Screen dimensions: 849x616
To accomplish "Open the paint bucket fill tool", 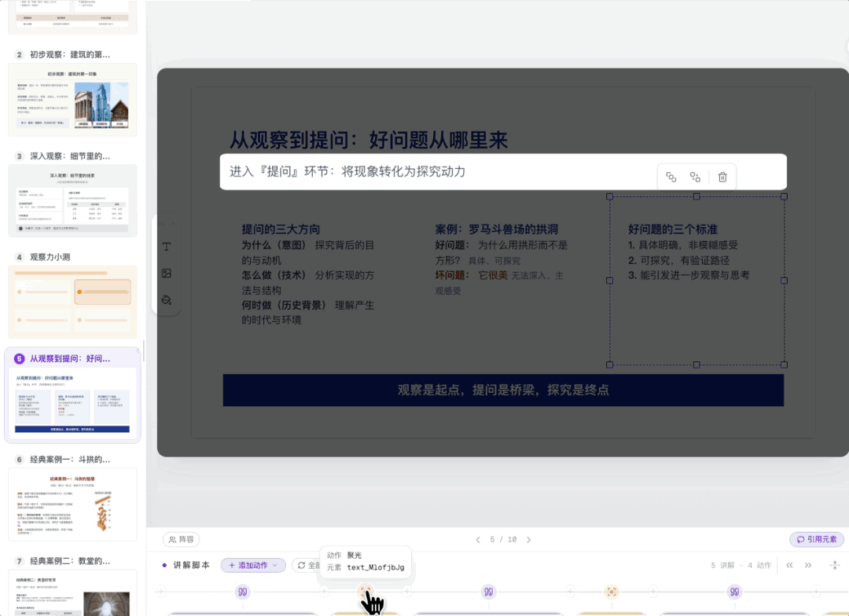I will click(166, 300).
